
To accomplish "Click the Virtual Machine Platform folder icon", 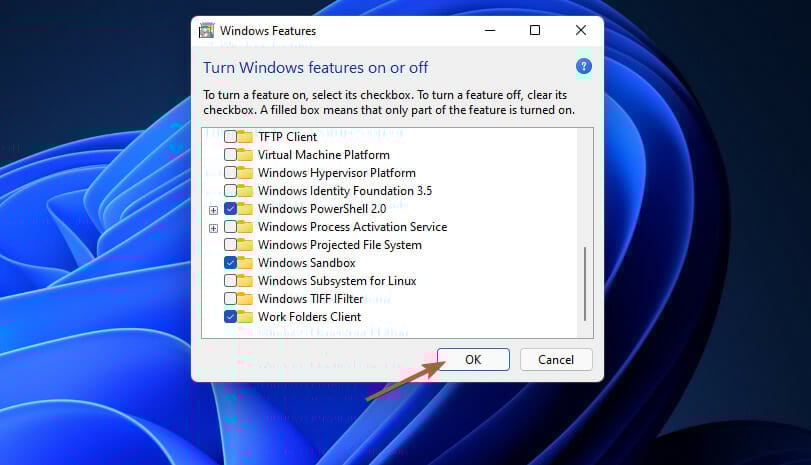I will coord(245,155).
